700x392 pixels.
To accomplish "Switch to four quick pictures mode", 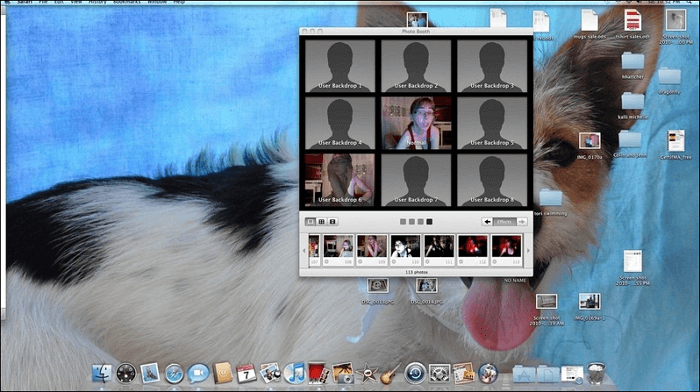I will (321, 221).
